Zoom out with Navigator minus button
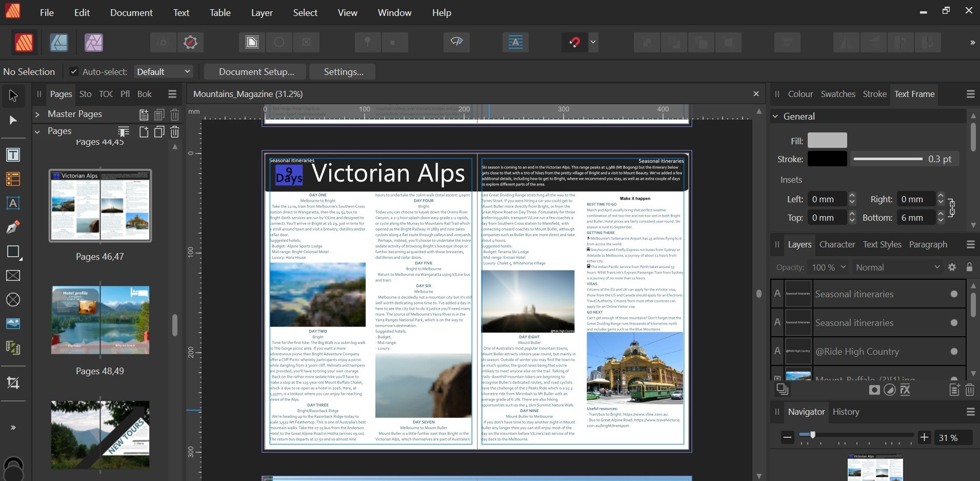Viewport: 980px width, 481px height. tap(787, 437)
